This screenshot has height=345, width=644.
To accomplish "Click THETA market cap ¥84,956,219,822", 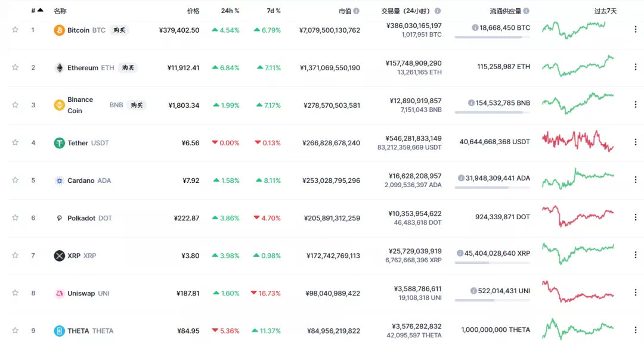I will click(x=333, y=331).
